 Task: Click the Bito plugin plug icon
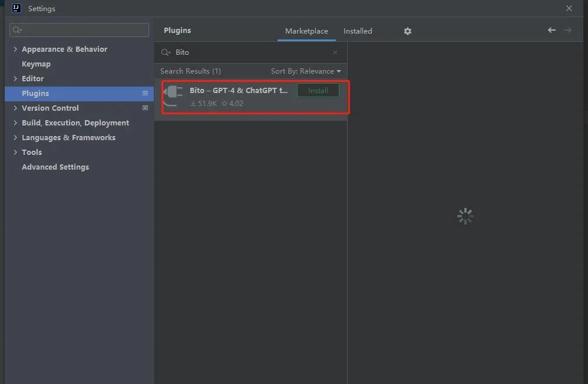173,95
